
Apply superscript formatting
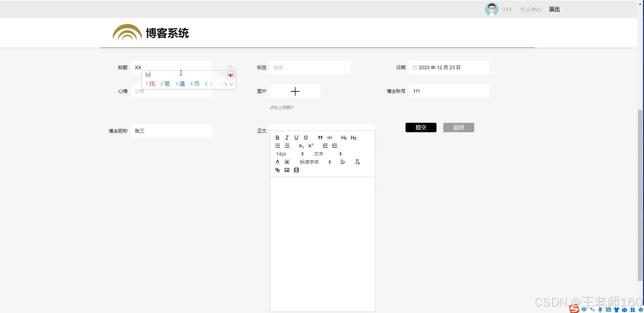coord(311,146)
